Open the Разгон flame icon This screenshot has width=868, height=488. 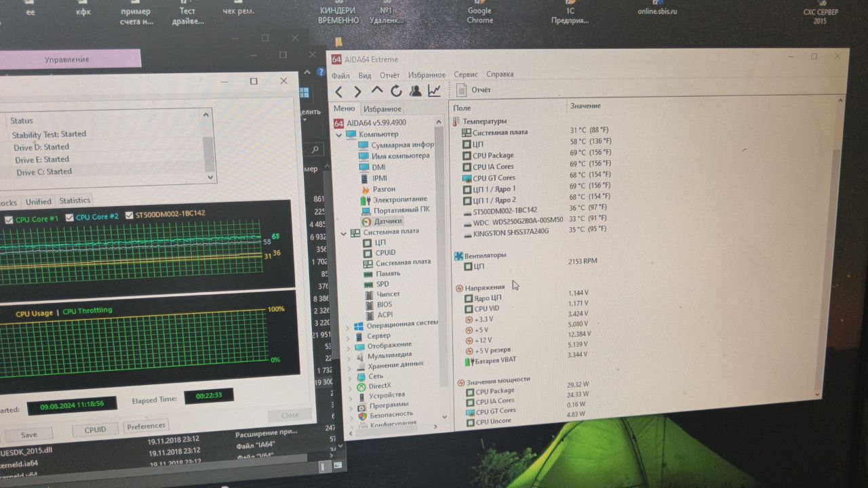(x=366, y=189)
